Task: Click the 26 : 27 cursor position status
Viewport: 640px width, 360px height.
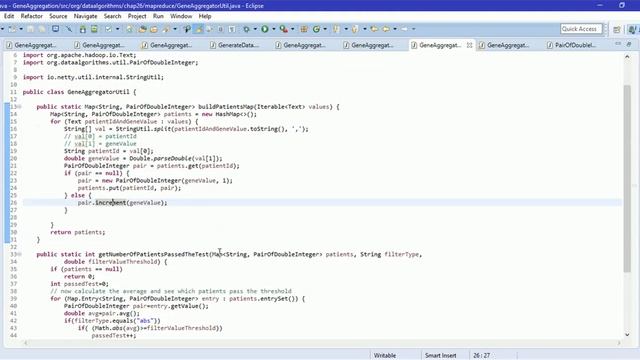Action: click(482, 356)
